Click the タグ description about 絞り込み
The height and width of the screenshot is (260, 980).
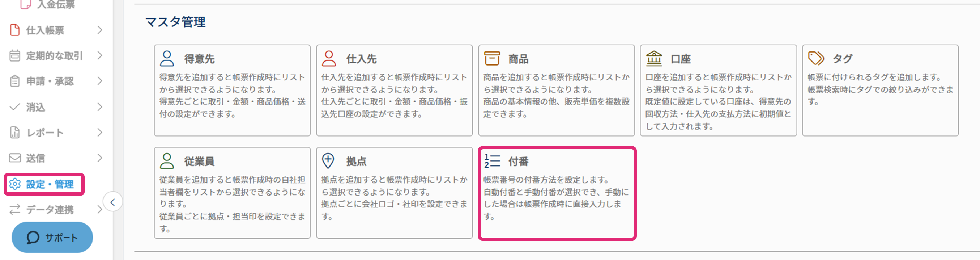[x=880, y=95]
